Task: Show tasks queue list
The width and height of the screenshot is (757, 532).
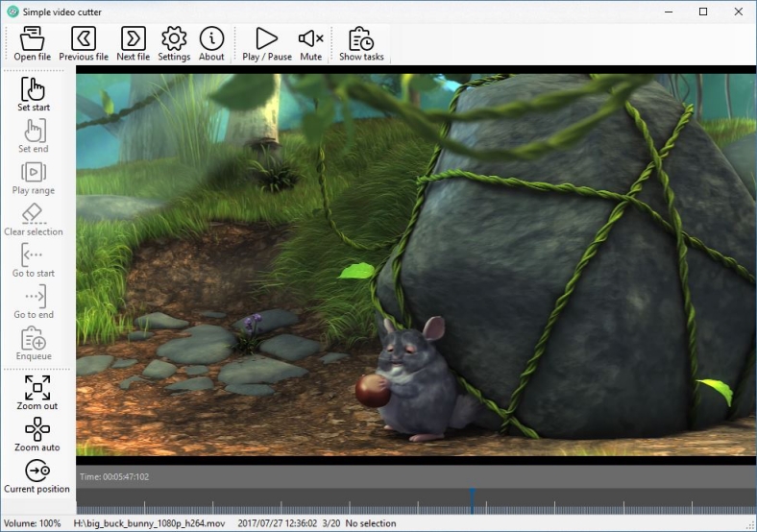Action: [361, 39]
